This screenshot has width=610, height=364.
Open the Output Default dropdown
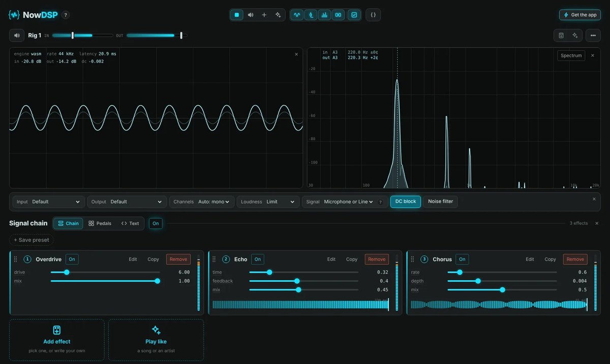127,202
